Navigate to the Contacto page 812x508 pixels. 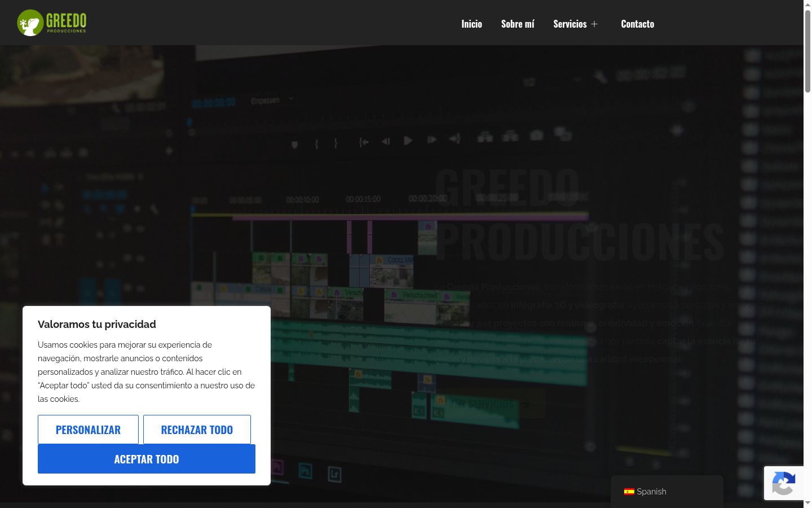[637, 24]
